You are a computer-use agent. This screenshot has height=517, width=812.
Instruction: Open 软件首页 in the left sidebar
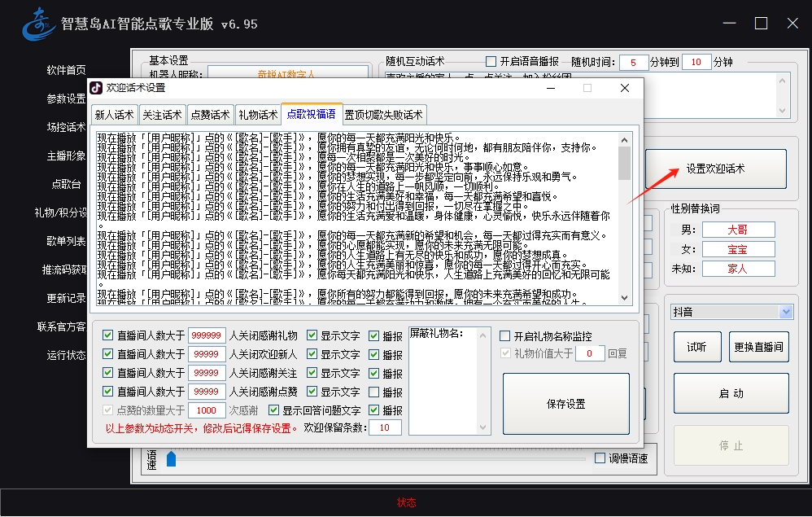[66, 70]
